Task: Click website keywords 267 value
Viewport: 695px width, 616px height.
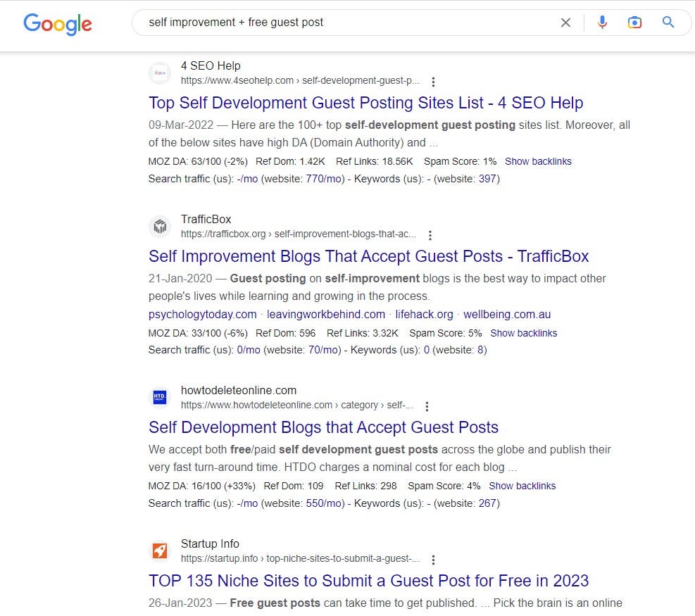Action: 487,503
